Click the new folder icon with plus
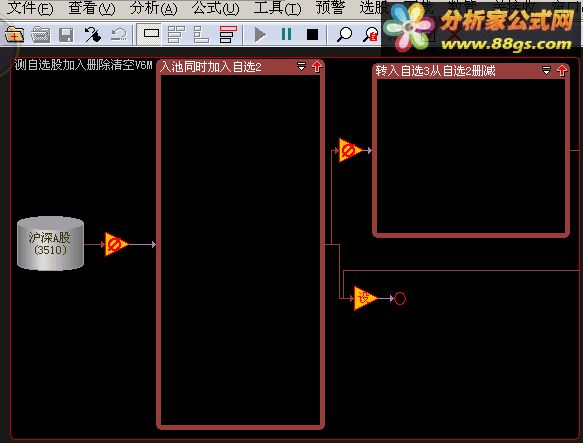Viewport: 583px width, 443px height. pos(15,35)
